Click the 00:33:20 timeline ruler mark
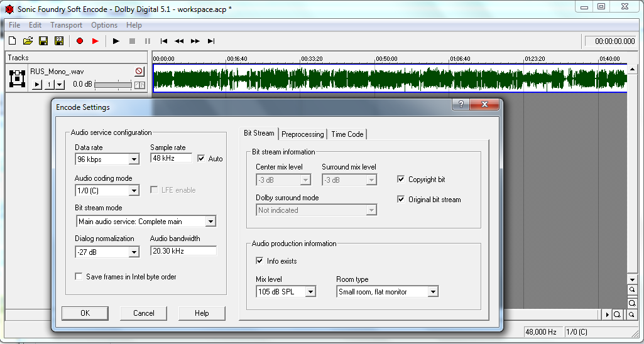The height and width of the screenshot is (344, 644). click(x=312, y=59)
